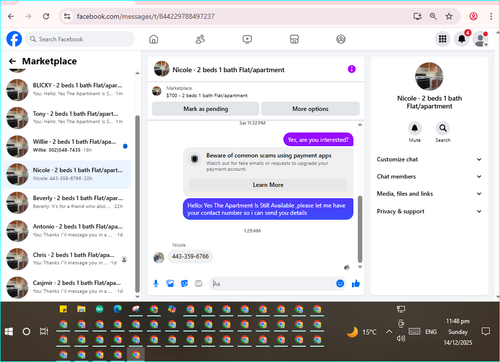The width and height of the screenshot is (500, 362).
Task: Install app icon in address bar
Action: [417, 16]
